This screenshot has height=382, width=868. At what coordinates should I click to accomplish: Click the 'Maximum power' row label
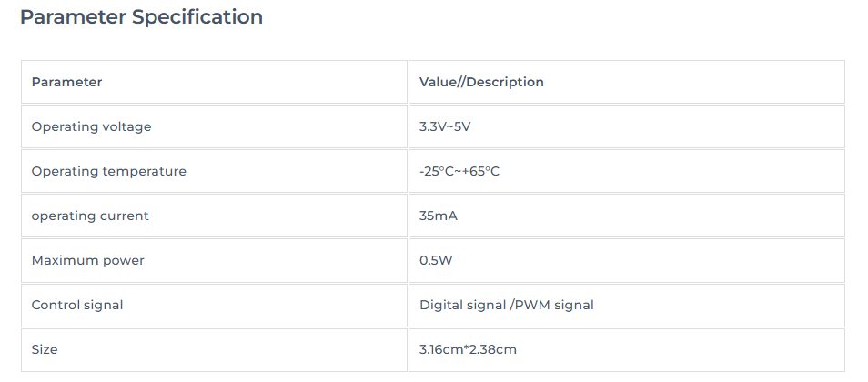(87, 260)
